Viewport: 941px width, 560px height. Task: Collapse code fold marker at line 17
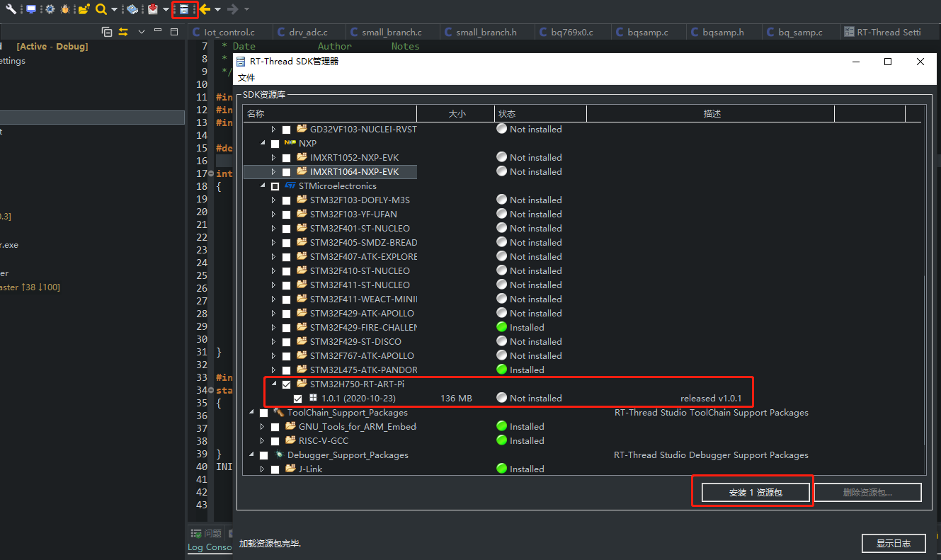(x=211, y=173)
